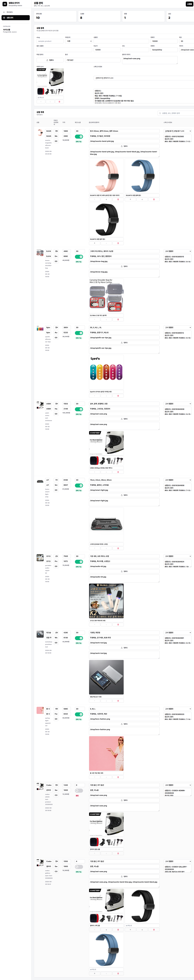Click the slug field showing sample-product
Image resolution: width=194 pixels, height=980 pixels.
(x=50, y=41)
